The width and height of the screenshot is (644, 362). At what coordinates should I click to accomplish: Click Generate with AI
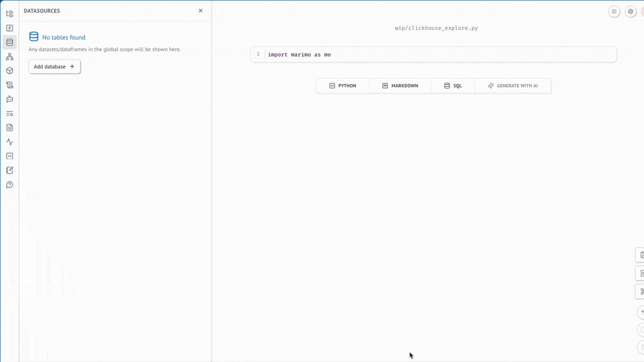pos(513,85)
